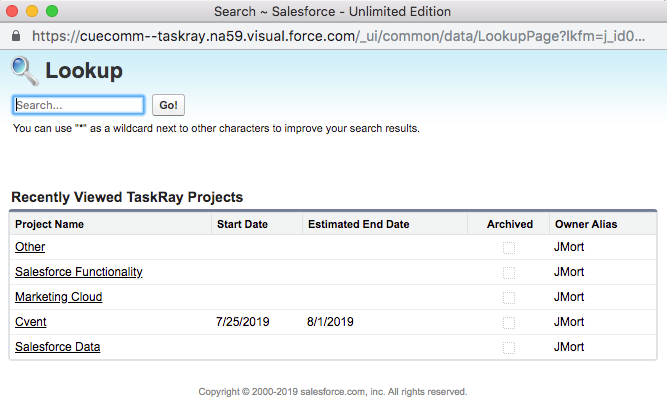Click the Owner Alias column header
The width and height of the screenshot is (667, 400).
586,224
